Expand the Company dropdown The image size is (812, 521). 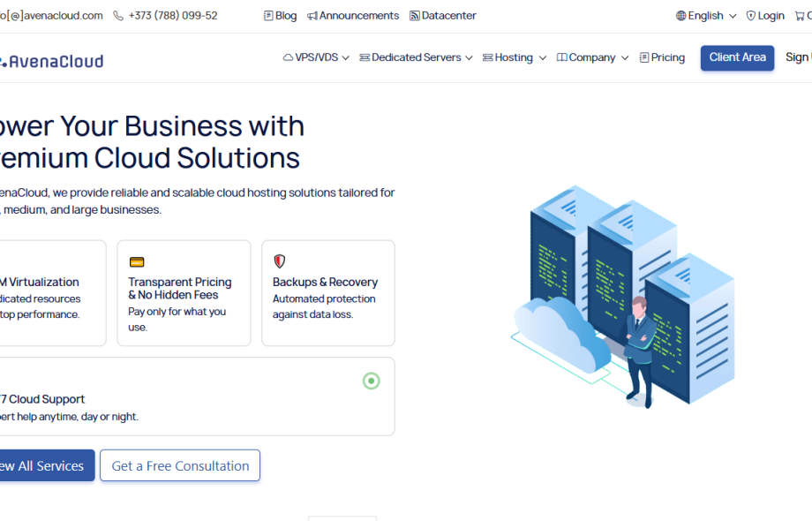591,57
